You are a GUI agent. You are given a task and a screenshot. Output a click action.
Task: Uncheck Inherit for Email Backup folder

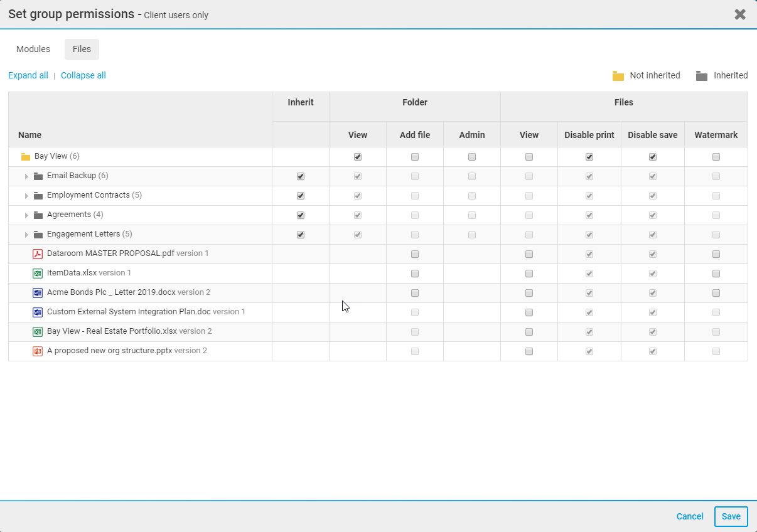tap(301, 177)
